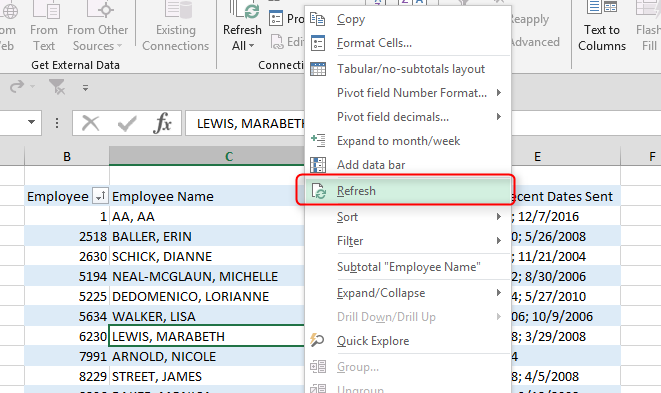Open the Employee column sort filter button
Viewport: 661px width, 393px height.
click(100, 196)
